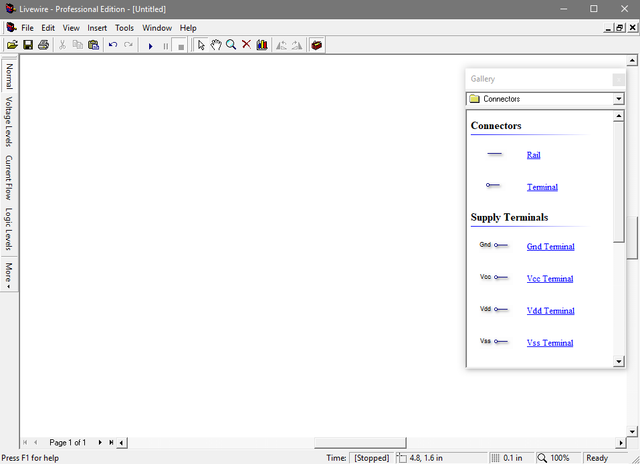This screenshot has width=640, height=464.
Task: Pause the simulation
Action: point(166,46)
